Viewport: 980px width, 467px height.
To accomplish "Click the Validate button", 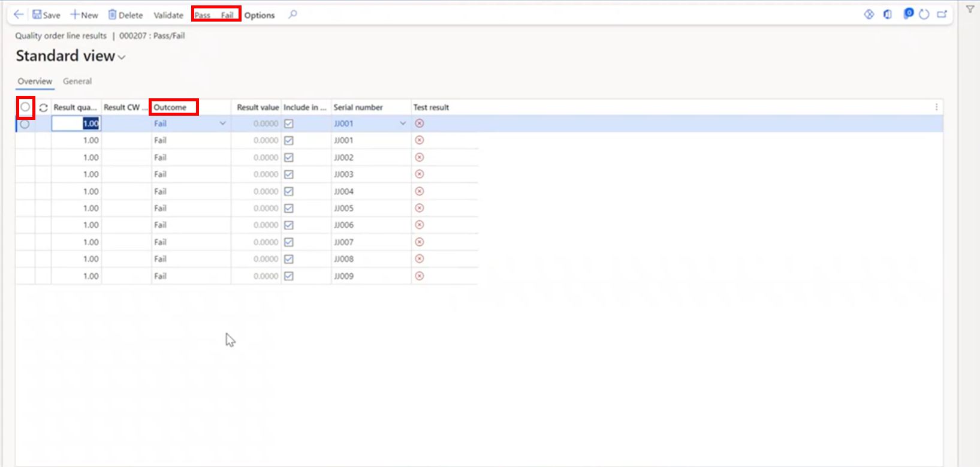I will 168,15.
